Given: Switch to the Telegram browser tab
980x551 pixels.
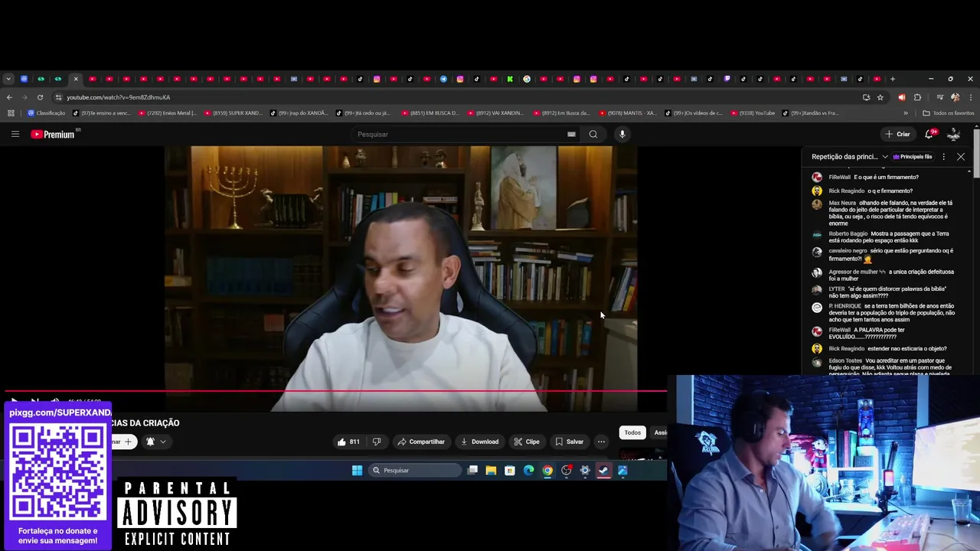Looking at the screenshot, I should (x=443, y=79).
